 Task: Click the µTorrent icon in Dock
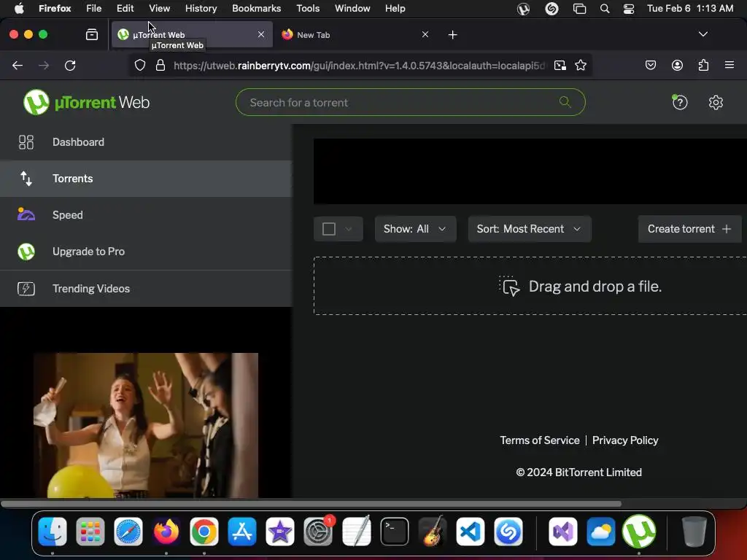point(639,532)
